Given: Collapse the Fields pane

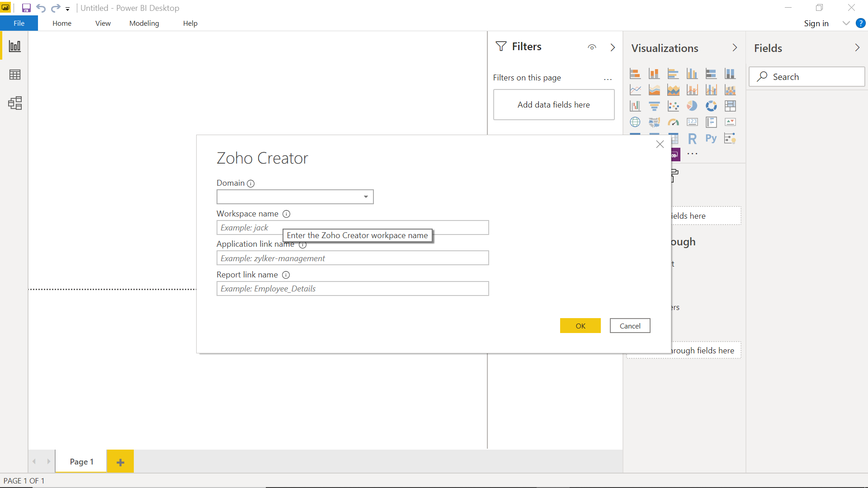Looking at the screenshot, I should pos(857,47).
